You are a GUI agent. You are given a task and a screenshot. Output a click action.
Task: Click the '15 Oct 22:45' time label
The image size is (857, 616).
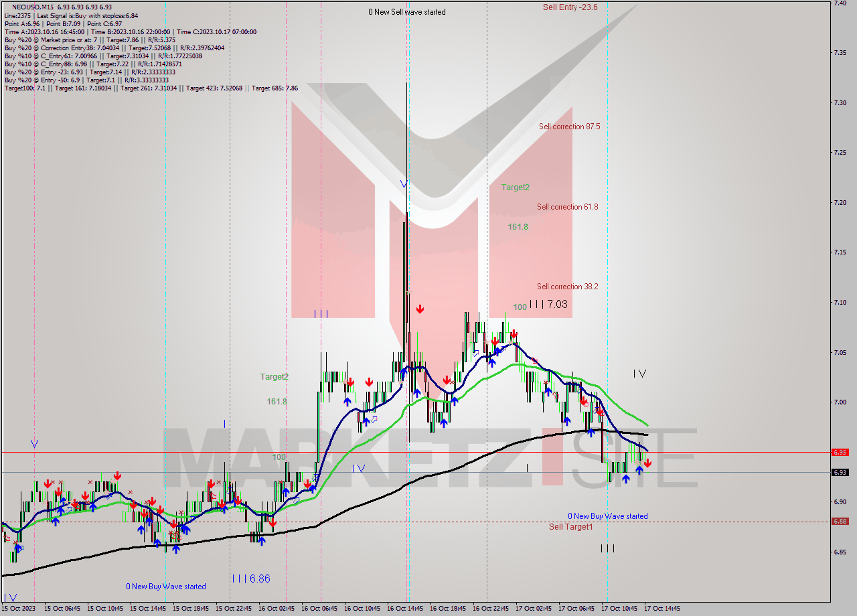point(234,609)
